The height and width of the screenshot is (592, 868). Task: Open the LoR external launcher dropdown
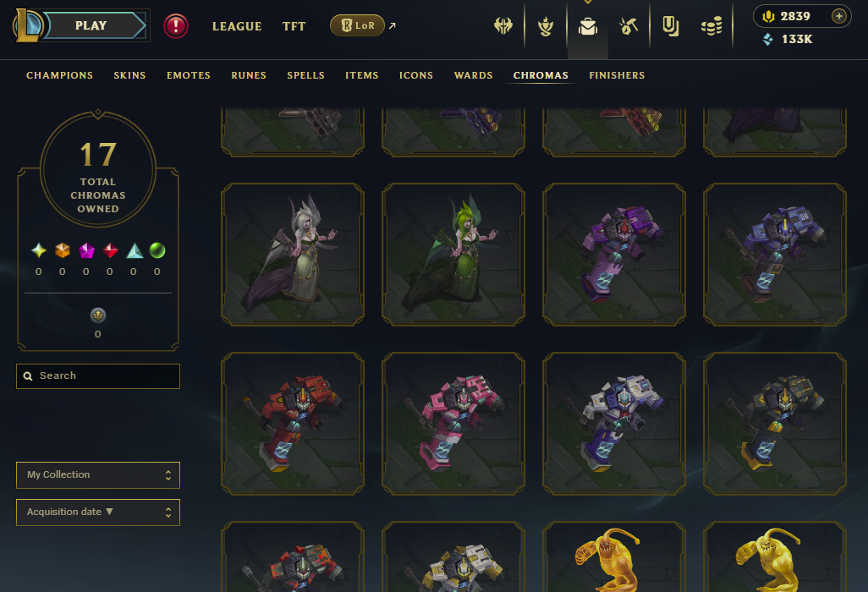pos(357,25)
